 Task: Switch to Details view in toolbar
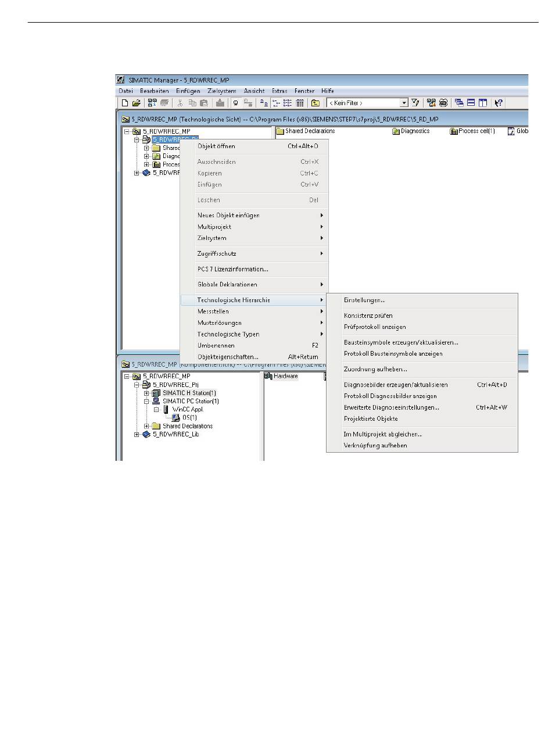[300, 103]
